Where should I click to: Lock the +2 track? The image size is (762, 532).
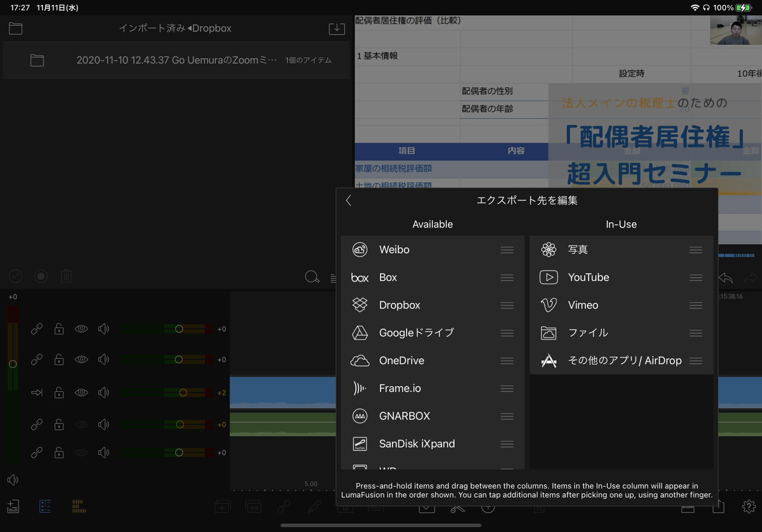[x=59, y=392]
